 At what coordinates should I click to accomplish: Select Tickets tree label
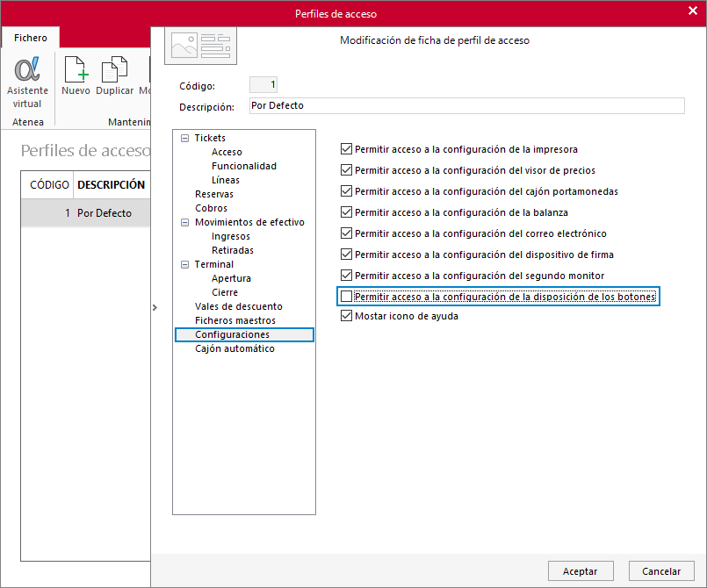(x=210, y=138)
